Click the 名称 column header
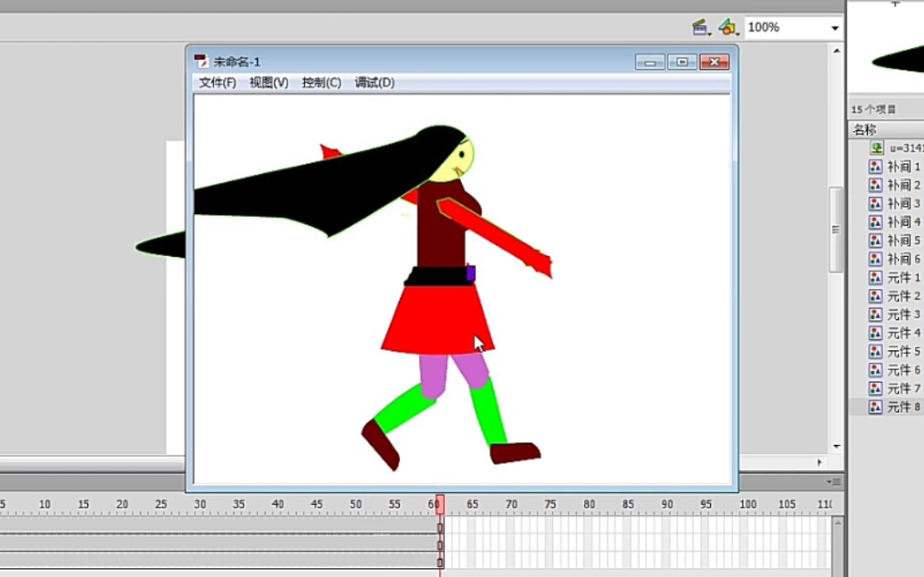This screenshot has height=577, width=924. (865, 129)
